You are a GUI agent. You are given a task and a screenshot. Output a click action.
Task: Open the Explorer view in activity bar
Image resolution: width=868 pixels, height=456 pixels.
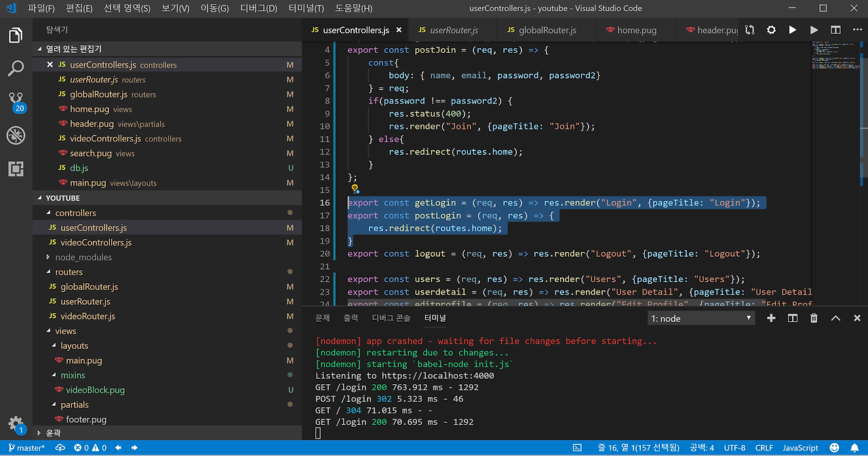[16, 35]
